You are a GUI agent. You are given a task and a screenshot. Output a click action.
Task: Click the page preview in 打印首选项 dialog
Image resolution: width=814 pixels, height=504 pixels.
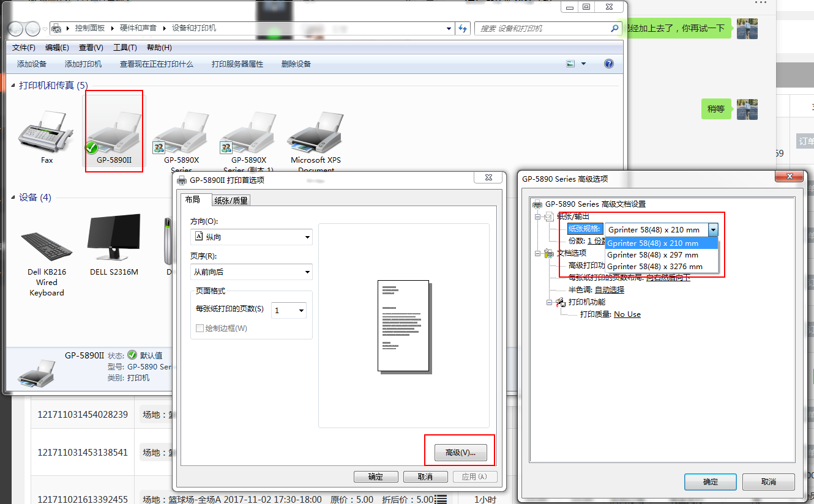(403, 326)
